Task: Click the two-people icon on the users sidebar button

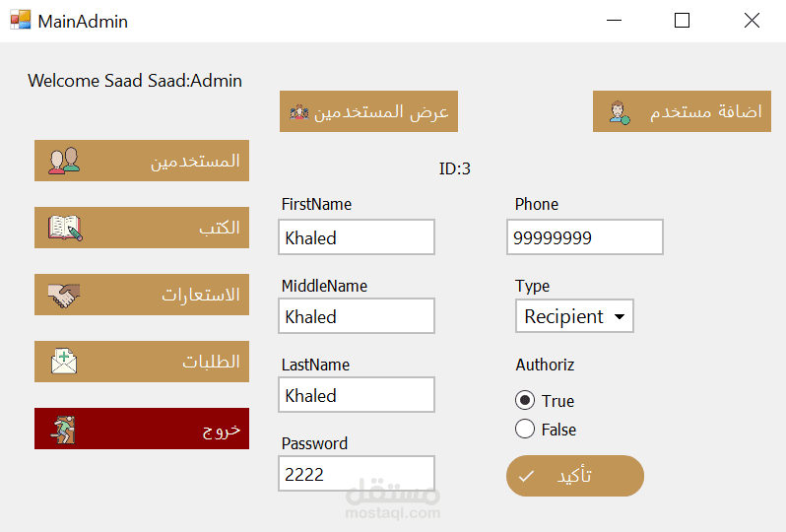Action: pyautogui.click(x=64, y=161)
